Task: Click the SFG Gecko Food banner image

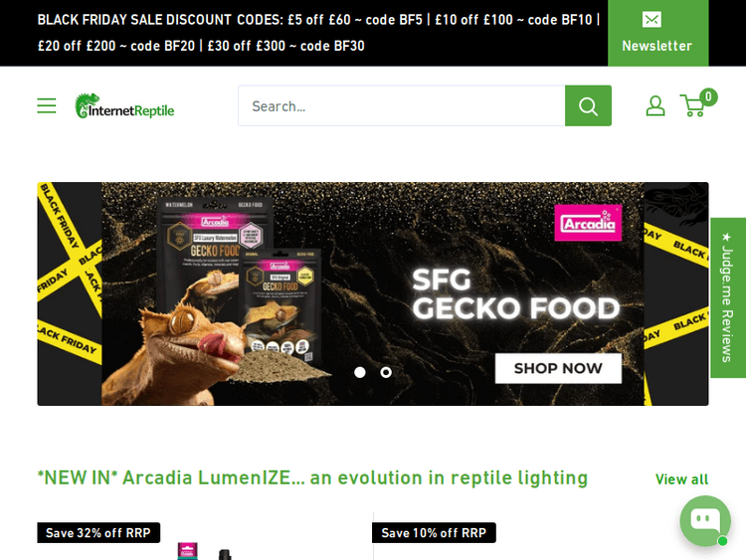Action: [373, 293]
